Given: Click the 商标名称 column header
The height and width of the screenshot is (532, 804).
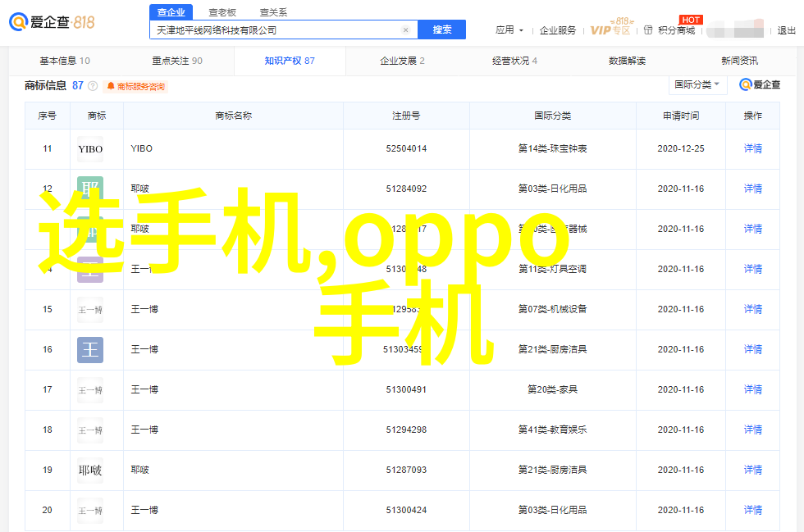Looking at the screenshot, I should pyautogui.click(x=233, y=116).
